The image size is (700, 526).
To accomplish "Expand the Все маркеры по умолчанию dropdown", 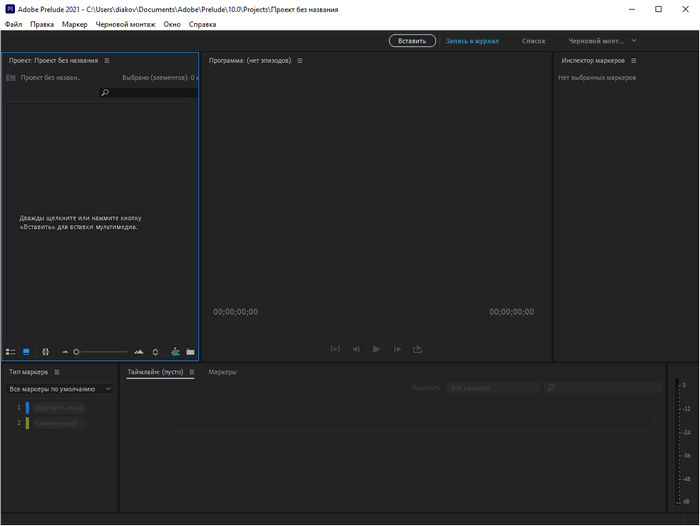I will pyautogui.click(x=60, y=389).
